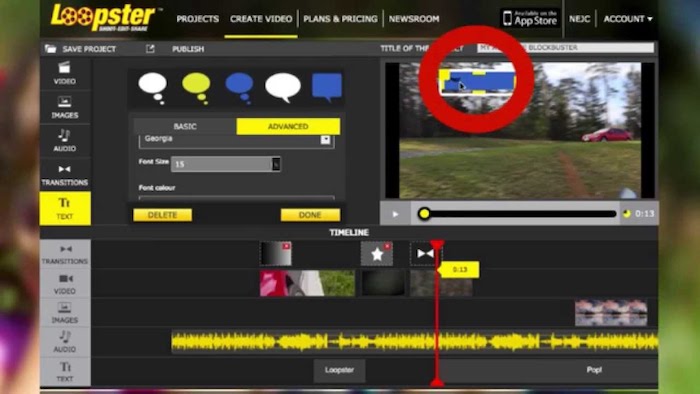Click the timeline Video track label
Image resolution: width=700 pixels, height=394 pixels.
[x=65, y=283]
